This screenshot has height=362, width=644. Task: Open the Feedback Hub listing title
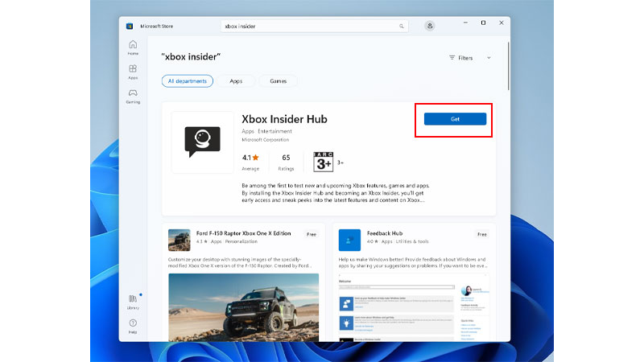[385, 233]
